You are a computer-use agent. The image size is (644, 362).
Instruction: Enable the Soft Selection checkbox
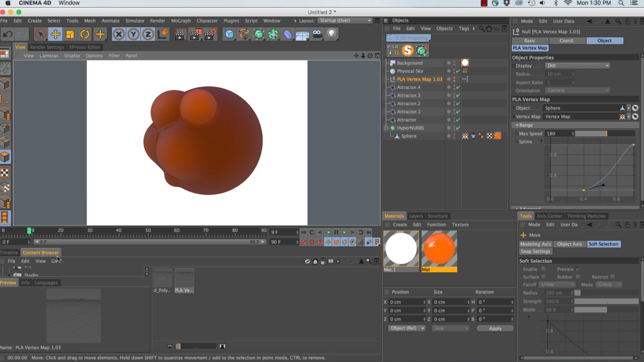click(544, 269)
